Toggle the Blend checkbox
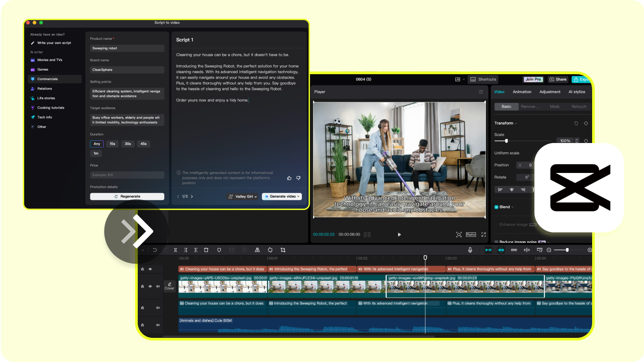Screen dimensions: 644x362 pyautogui.click(x=496, y=207)
